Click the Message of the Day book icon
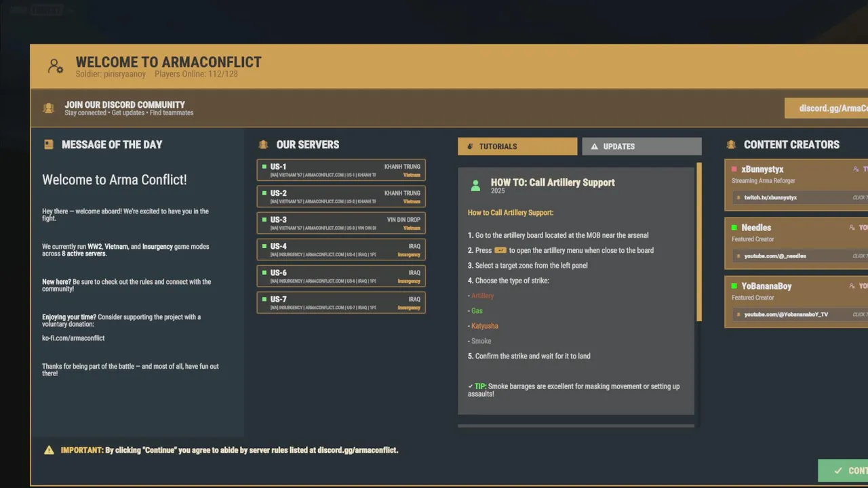868x488 pixels. coord(49,144)
